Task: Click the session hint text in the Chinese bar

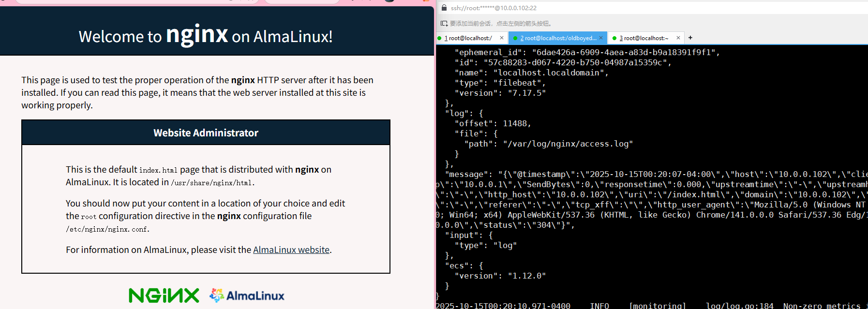Action: (501, 23)
